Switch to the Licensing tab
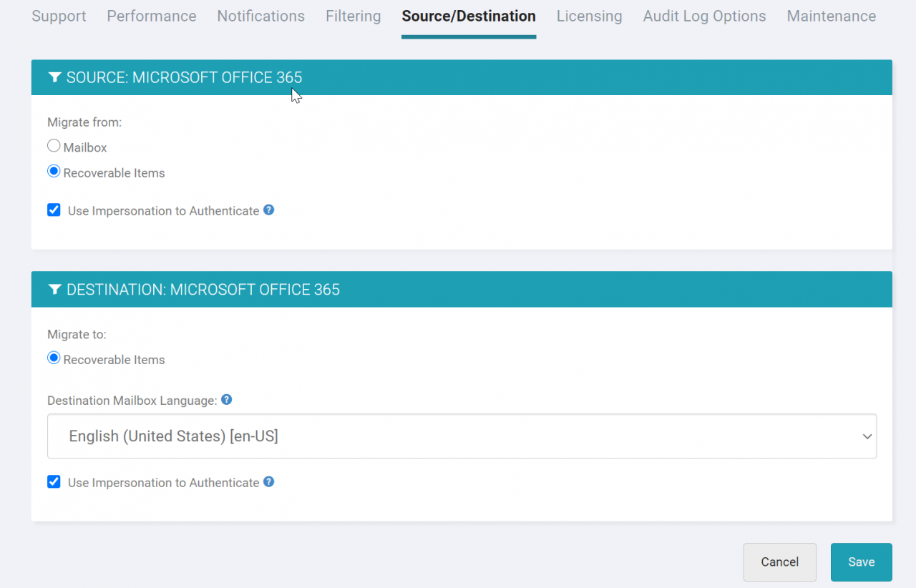This screenshot has width=916, height=588. tap(589, 16)
